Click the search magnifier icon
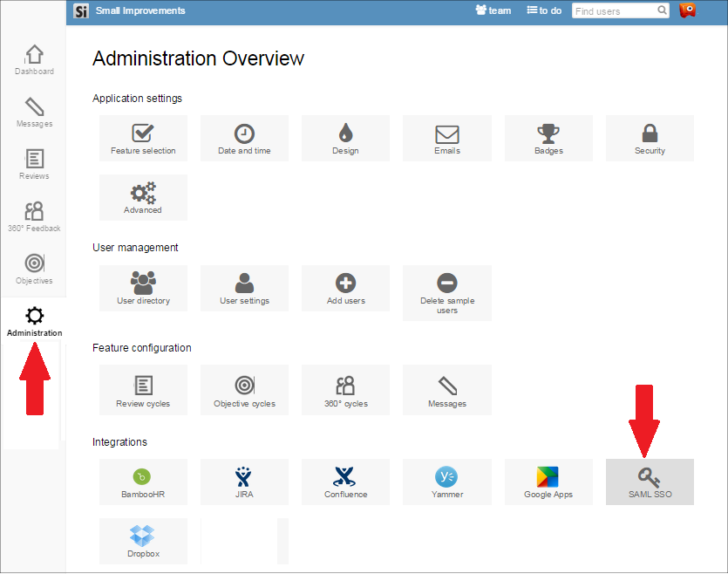Image resolution: width=728 pixels, height=574 pixels. (x=662, y=10)
